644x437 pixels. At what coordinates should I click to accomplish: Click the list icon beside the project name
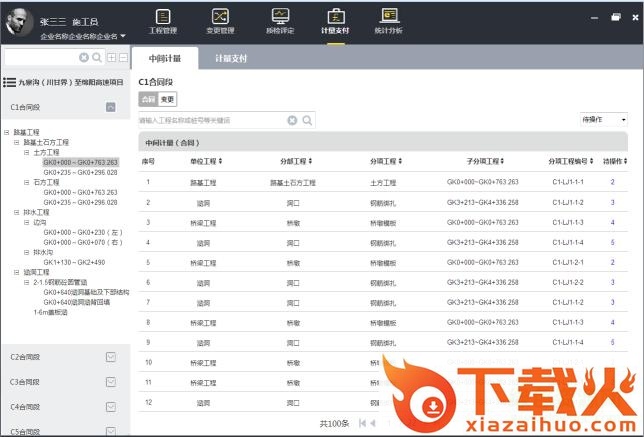pos(9,83)
